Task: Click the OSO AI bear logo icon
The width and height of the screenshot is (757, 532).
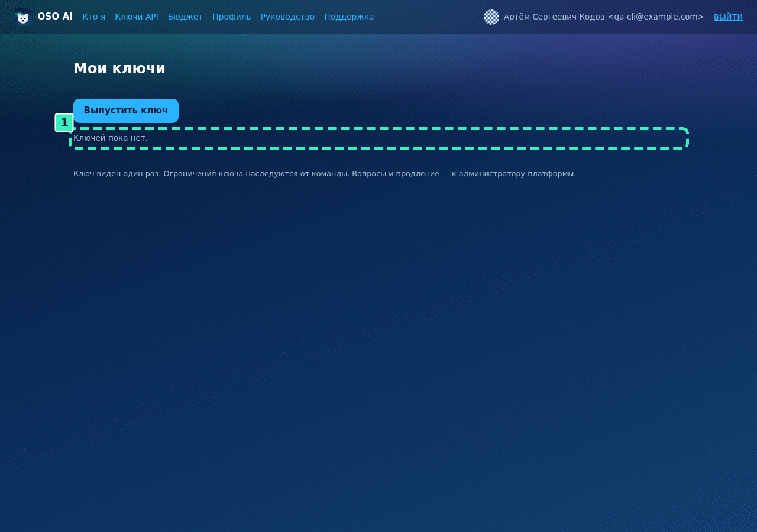Action: pos(23,17)
